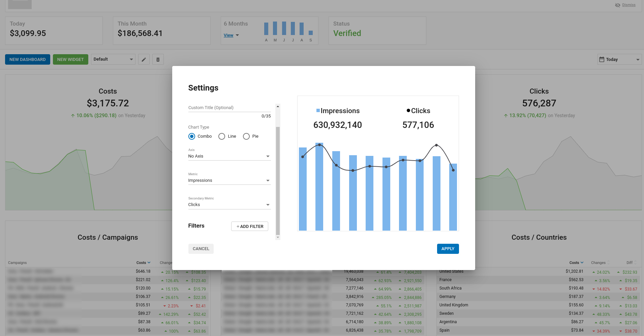The width and height of the screenshot is (644, 336).
Task: Click the Impressions legend square in preview
Action: point(318,110)
